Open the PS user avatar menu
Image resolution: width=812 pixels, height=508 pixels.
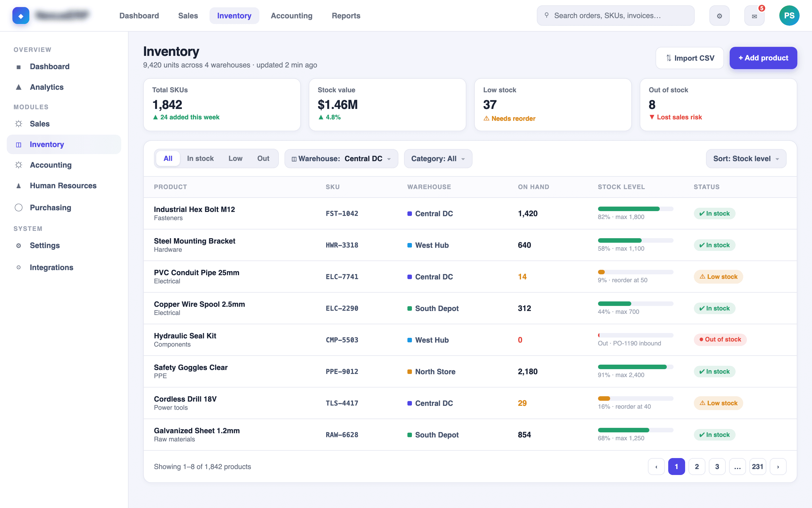pyautogui.click(x=789, y=16)
